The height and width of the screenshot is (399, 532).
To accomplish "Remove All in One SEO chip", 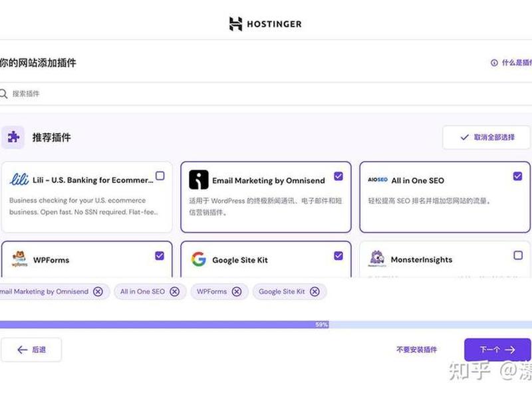I will pyautogui.click(x=175, y=291).
